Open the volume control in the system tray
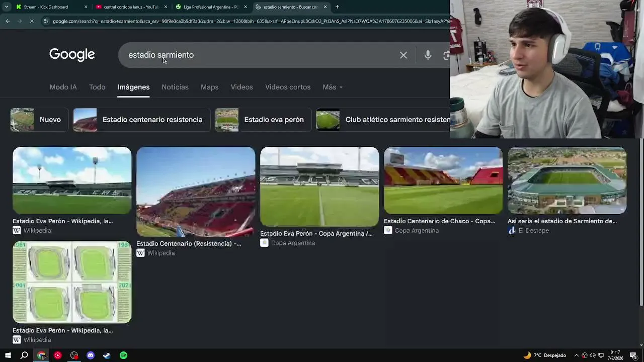 [x=593, y=355]
